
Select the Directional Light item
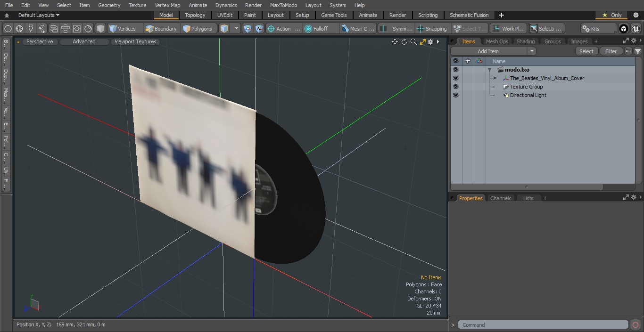coord(528,95)
